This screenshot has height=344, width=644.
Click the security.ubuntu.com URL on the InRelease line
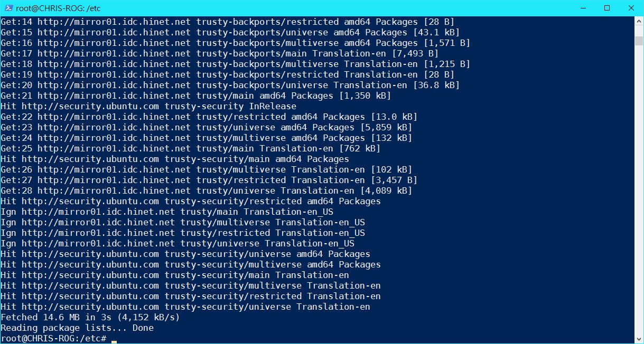90,106
